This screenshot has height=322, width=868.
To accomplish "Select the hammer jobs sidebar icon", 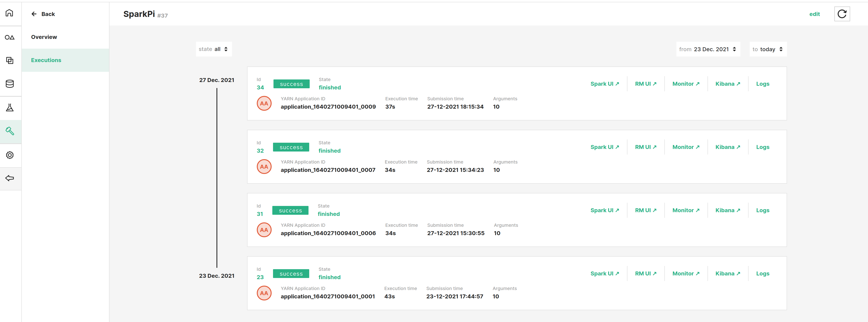I will click(10, 131).
